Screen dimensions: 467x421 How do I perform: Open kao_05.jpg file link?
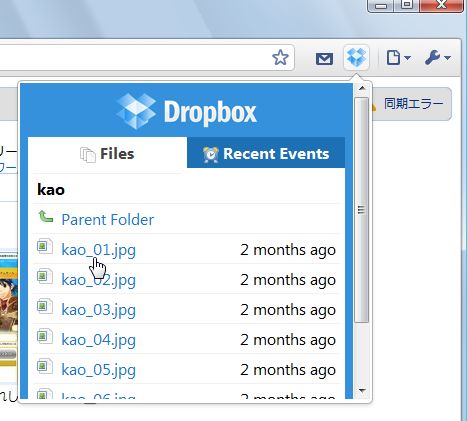[99, 370]
